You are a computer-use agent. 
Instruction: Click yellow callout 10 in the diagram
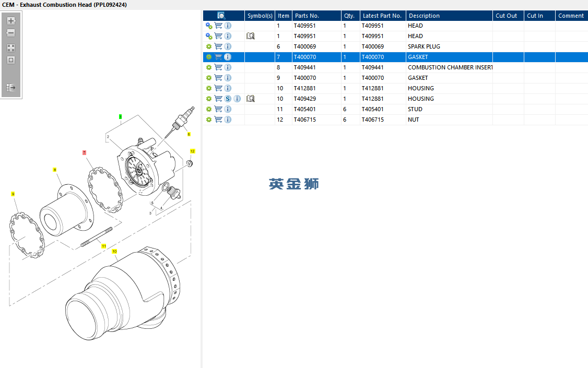coord(114,252)
